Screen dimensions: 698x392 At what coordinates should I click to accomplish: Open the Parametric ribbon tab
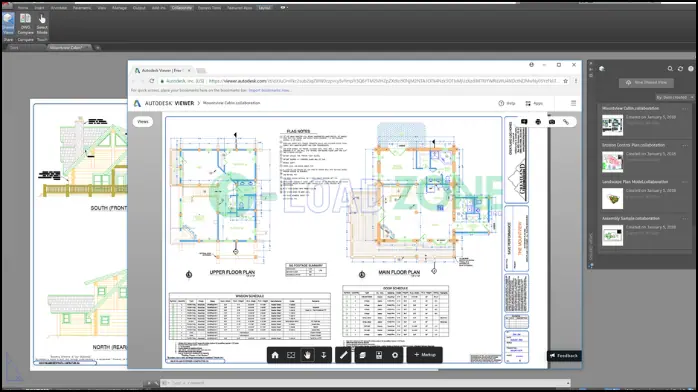point(82,8)
